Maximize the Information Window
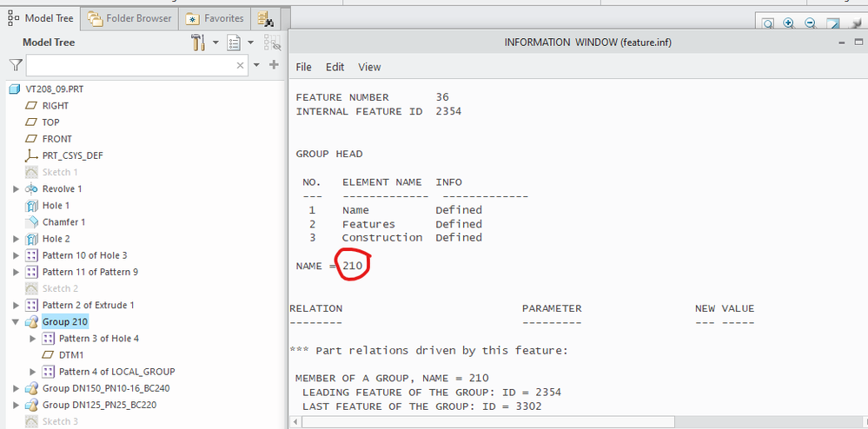The height and width of the screenshot is (429, 868). 858,42
